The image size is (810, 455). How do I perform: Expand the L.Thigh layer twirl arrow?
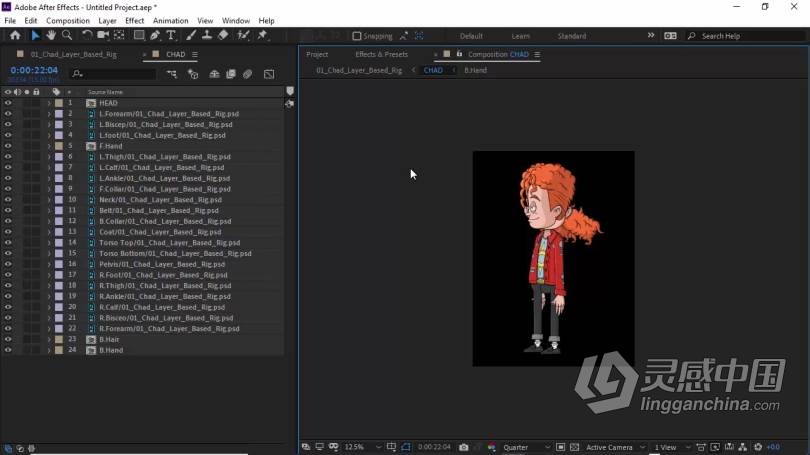49,156
